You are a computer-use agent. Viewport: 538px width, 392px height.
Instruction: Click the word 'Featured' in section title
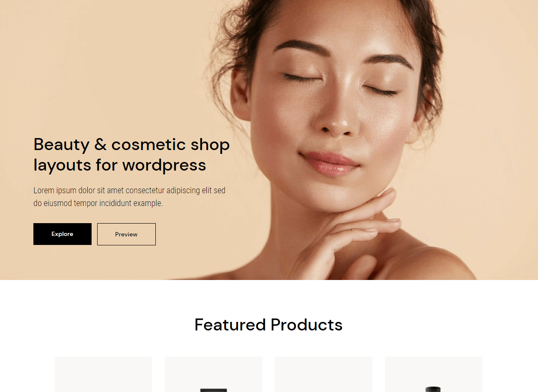[x=230, y=325]
